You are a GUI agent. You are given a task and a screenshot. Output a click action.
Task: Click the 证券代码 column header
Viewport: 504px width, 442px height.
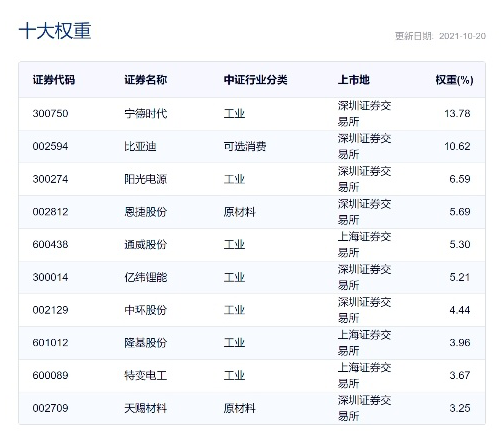click(x=54, y=80)
